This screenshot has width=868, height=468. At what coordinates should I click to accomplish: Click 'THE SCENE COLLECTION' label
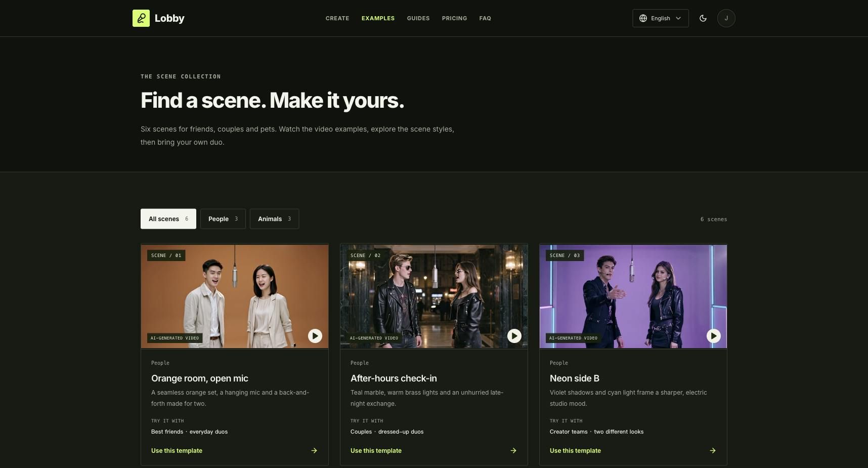coord(181,77)
